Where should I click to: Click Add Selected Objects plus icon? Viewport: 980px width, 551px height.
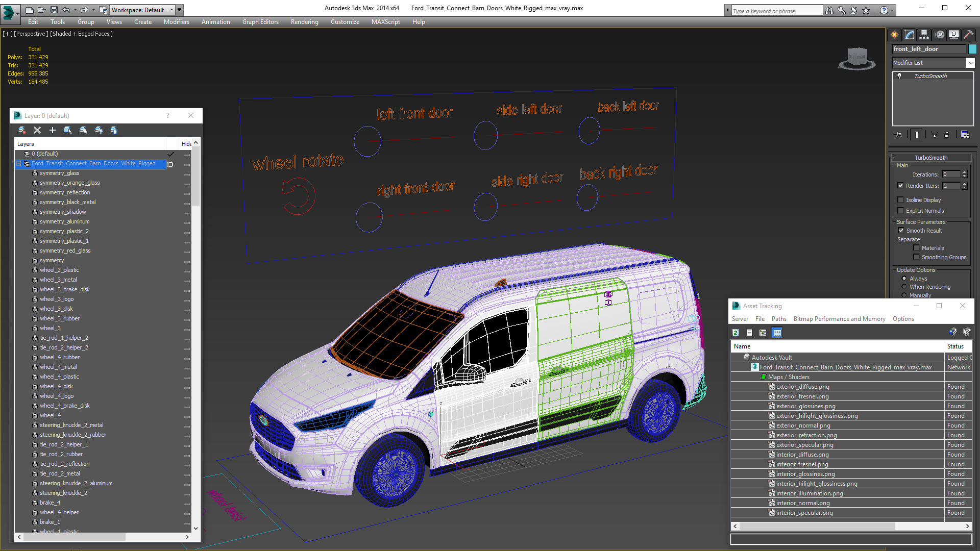(53, 130)
